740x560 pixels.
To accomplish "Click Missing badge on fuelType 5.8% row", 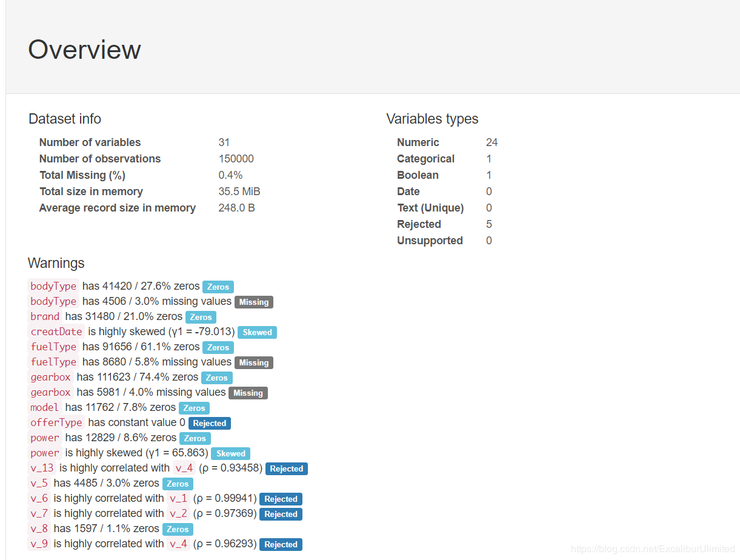I will pos(254,362).
